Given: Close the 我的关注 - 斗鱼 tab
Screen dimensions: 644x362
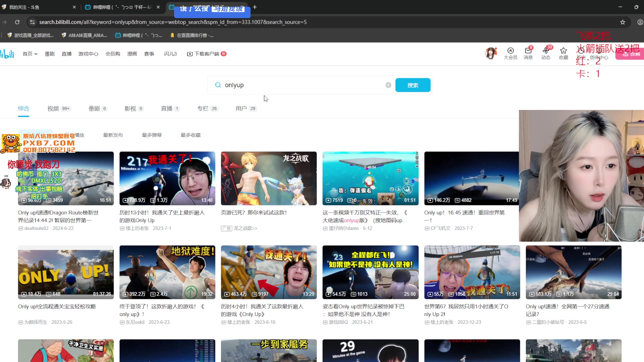Looking at the screenshot, I should click(x=74, y=7).
